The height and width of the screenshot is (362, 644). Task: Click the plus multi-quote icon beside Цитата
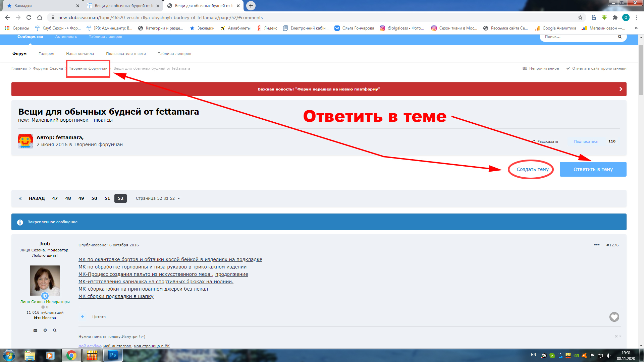click(x=82, y=317)
